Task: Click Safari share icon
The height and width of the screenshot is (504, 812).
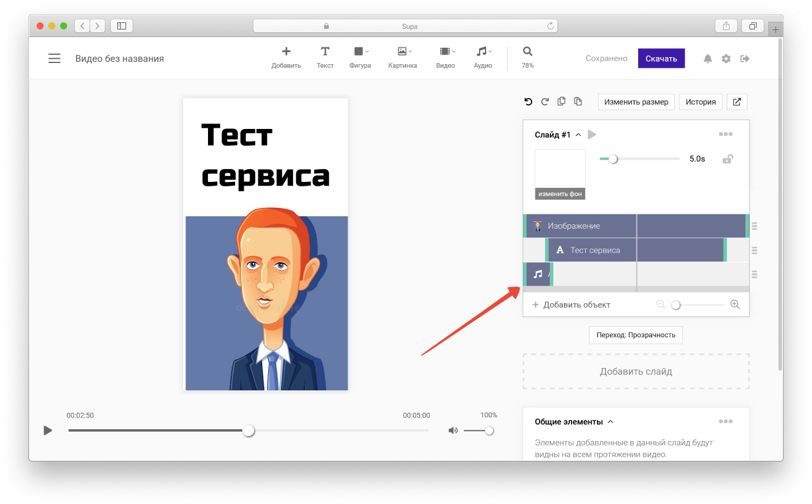Action: [726, 26]
